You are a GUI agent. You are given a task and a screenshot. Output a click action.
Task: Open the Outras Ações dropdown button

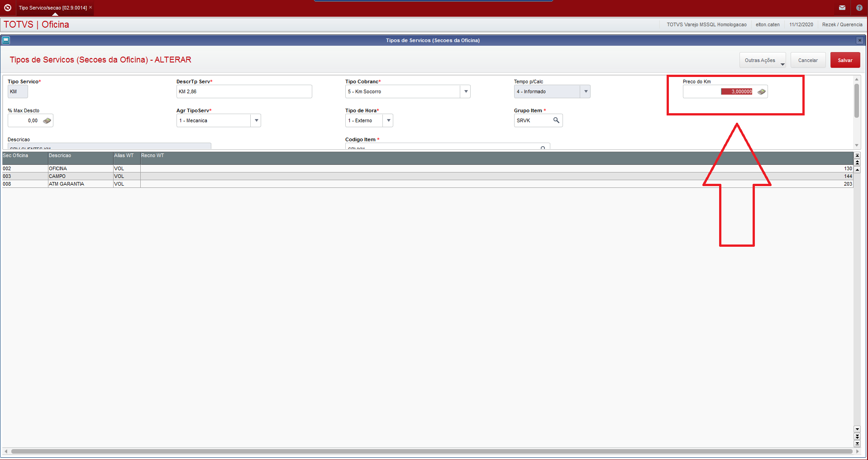click(x=763, y=60)
